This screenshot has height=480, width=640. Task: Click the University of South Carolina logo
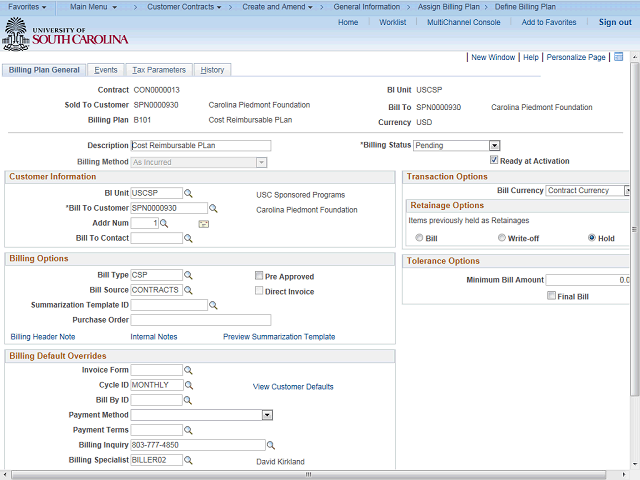point(65,34)
